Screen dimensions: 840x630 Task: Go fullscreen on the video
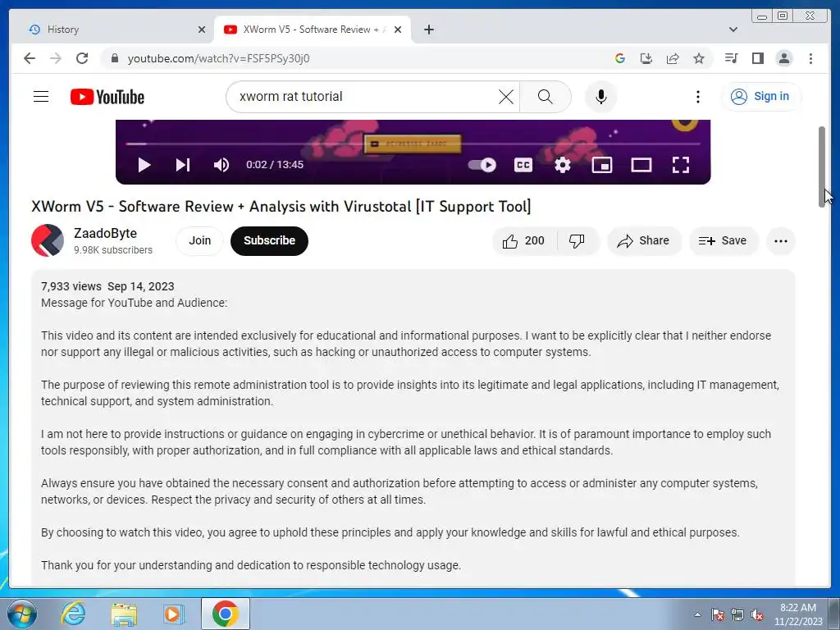pyautogui.click(x=680, y=165)
